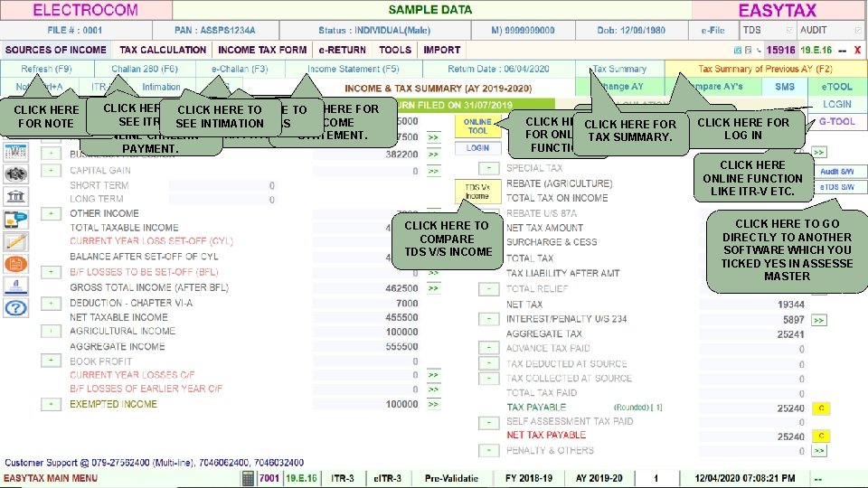
Task: Click TDS V/s Income button
Action: click(477, 192)
